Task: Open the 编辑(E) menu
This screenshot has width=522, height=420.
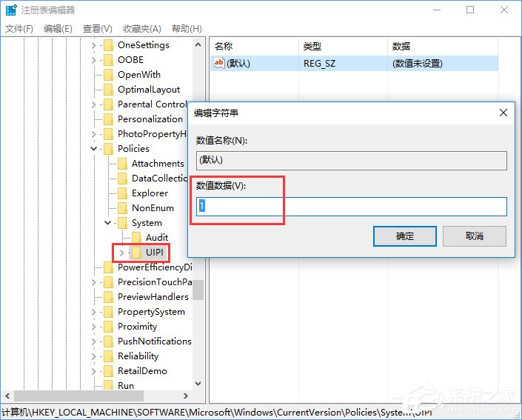Action: point(58,29)
